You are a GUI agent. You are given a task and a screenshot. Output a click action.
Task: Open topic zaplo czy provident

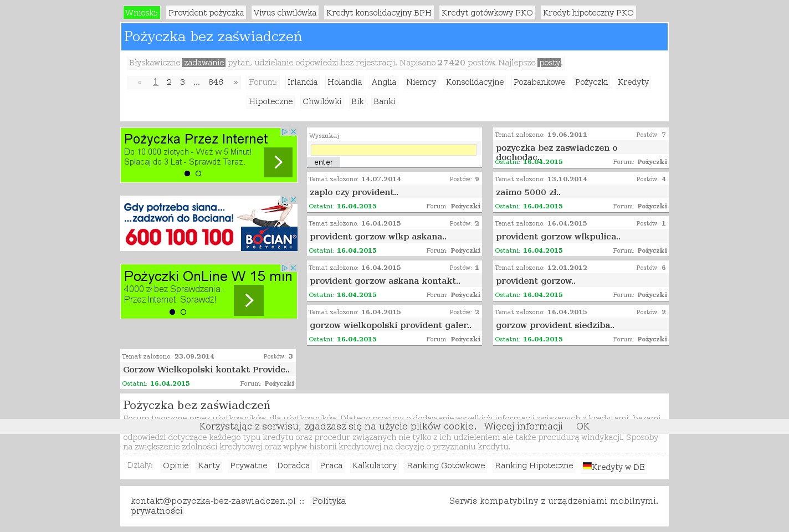tap(353, 192)
